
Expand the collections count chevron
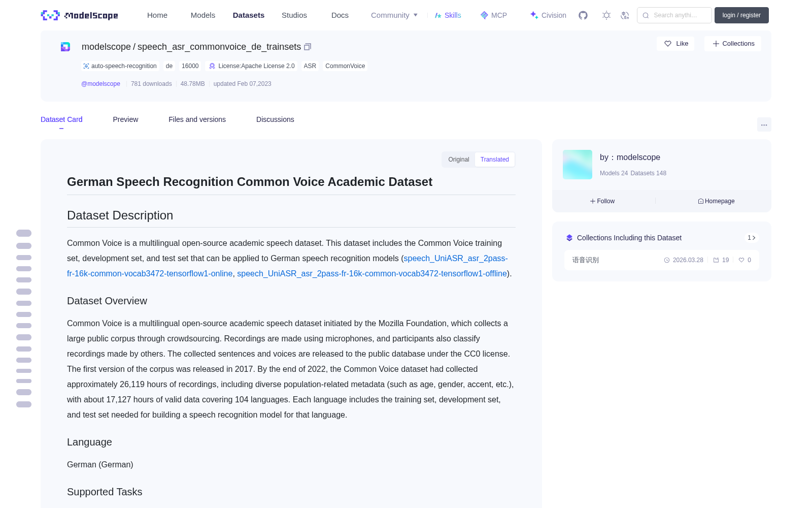pyautogui.click(x=752, y=238)
